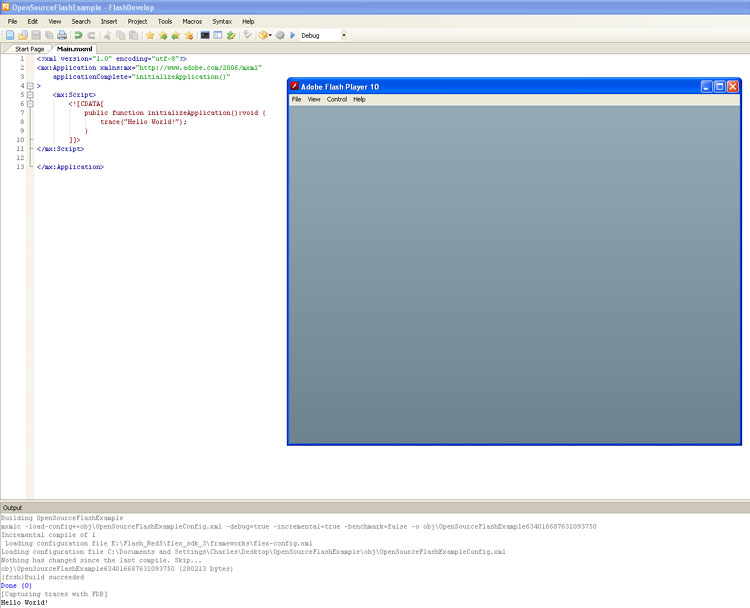Open Flash Player's File menu
Screen dimensions: 750x608
tap(297, 99)
